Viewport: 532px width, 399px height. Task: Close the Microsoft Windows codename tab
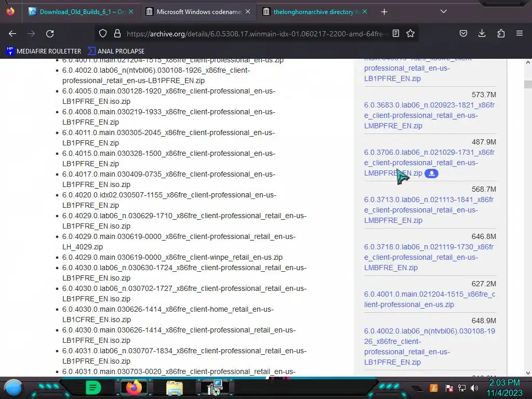click(248, 11)
